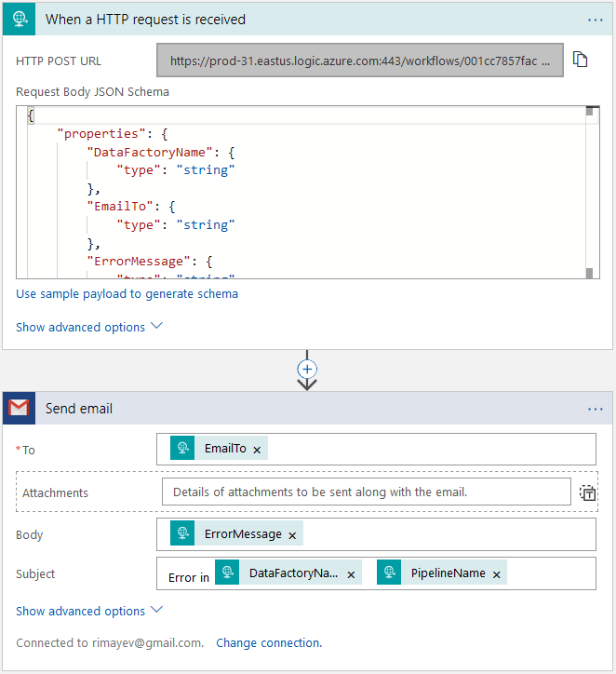This screenshot has width=616, height=674.
Task: Click into the Attachments details field
Action: (x=366, y=492)
